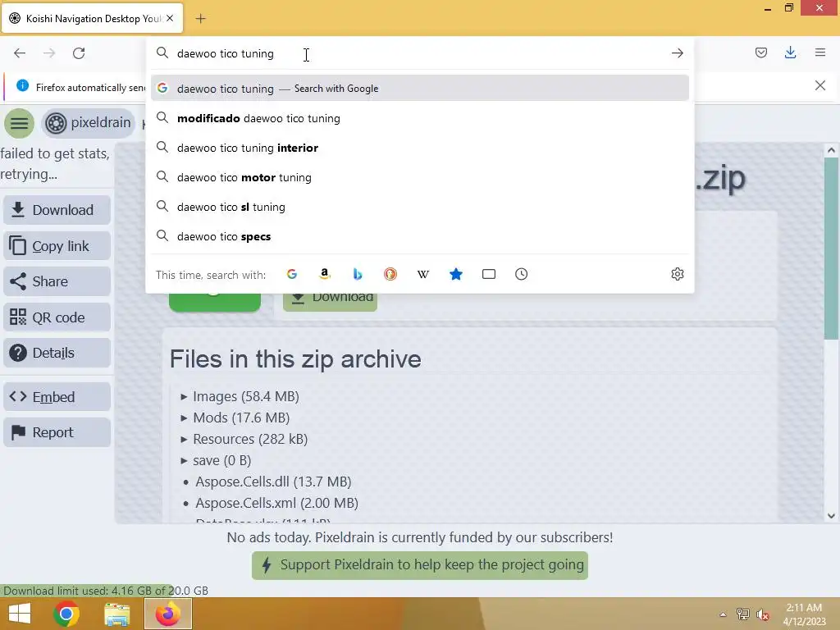840x630 pixels.
Task: Click the Download limit used status bar
Action: tap(106, 591)
